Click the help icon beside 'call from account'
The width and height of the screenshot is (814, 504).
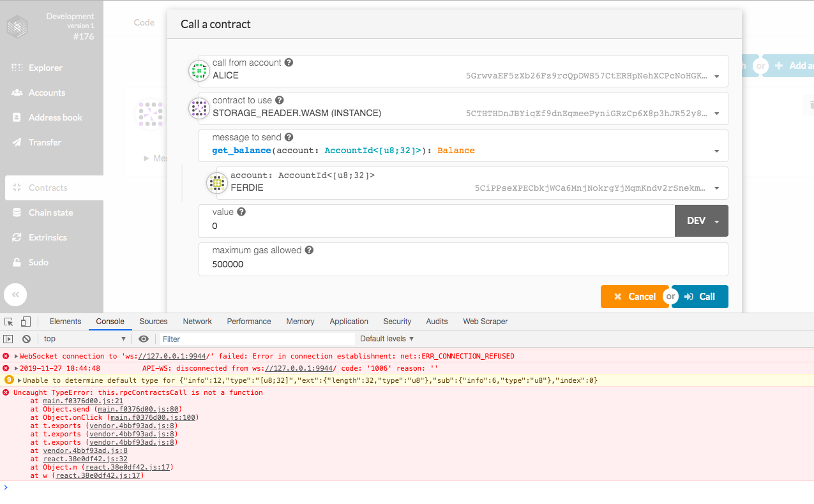(289, 63)
